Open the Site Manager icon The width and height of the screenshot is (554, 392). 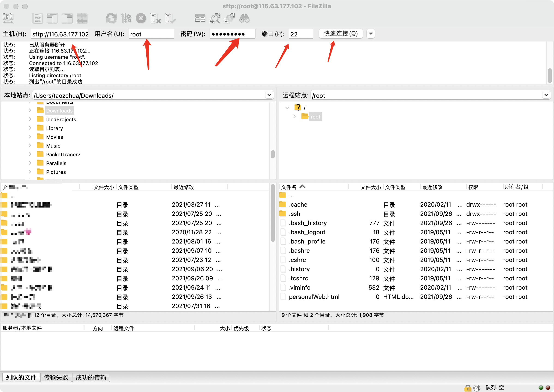pyautogui.click(x=8, y=18)
